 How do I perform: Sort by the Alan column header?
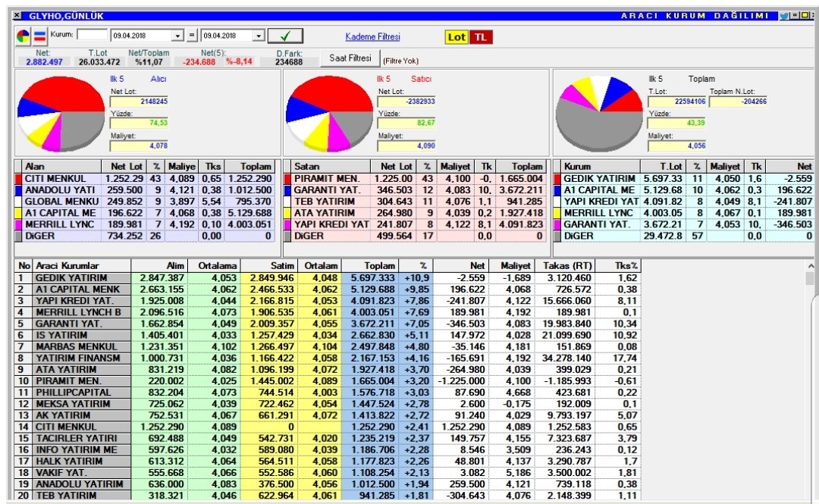pyautogui.click(x=62, y=167)
